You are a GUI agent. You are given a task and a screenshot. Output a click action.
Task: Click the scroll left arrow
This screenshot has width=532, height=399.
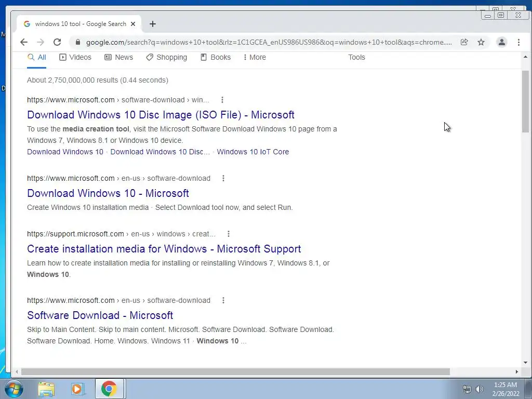tap(17, 372)
